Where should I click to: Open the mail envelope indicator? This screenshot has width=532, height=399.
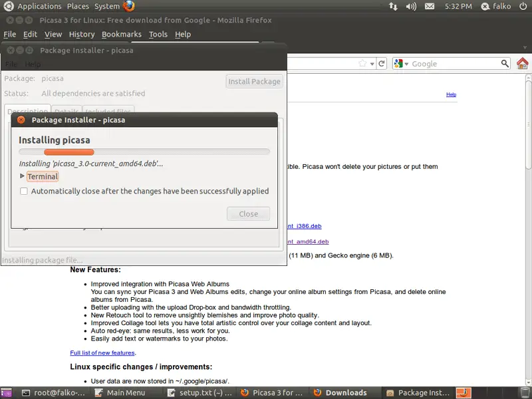tap(430, 6)
